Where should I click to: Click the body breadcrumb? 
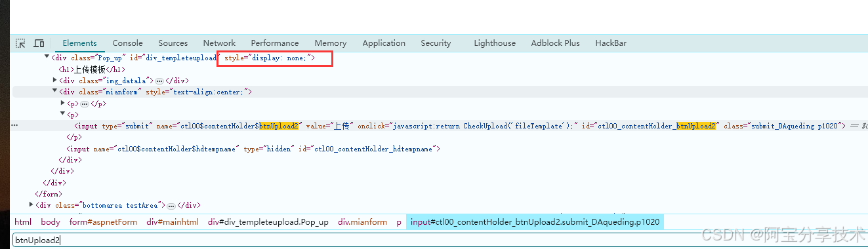[51, 222]
